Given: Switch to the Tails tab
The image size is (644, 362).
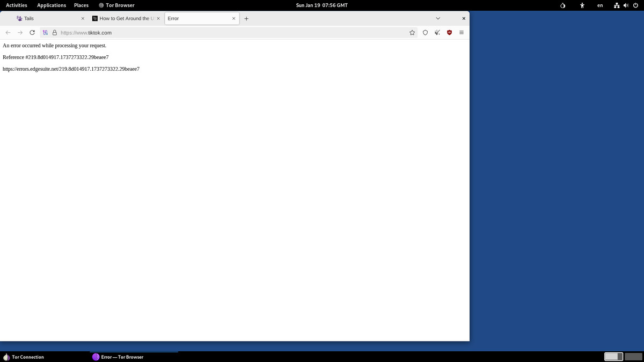Looking at the screenshot, I should 50,18.
